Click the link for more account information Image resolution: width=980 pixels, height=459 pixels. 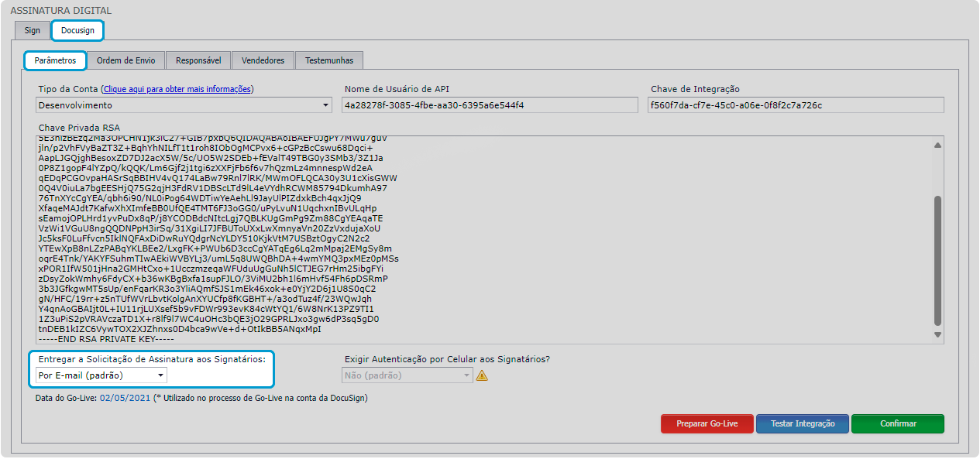178,89
